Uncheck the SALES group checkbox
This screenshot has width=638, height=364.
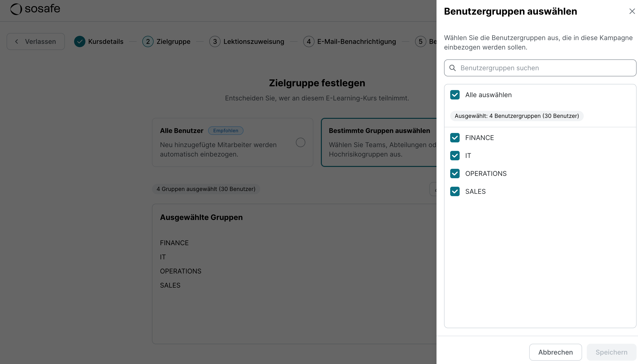click(455, 191)
